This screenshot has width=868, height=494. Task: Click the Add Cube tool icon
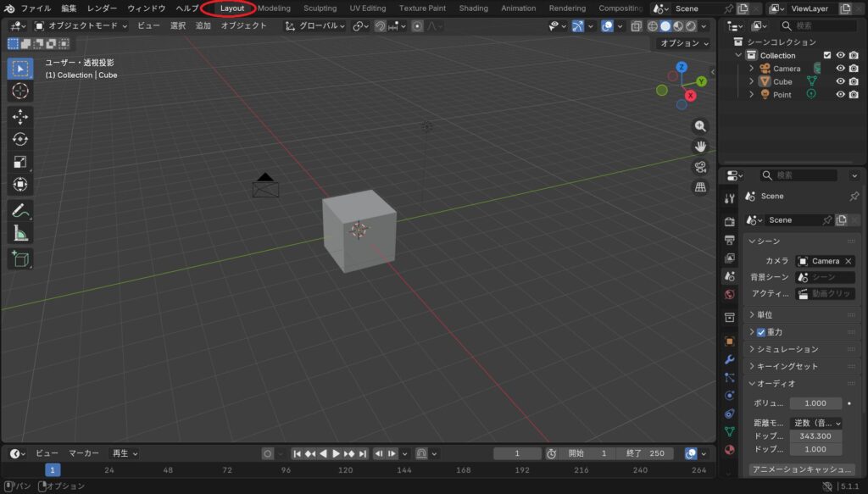pyautogui.click(x=20, y=259)
